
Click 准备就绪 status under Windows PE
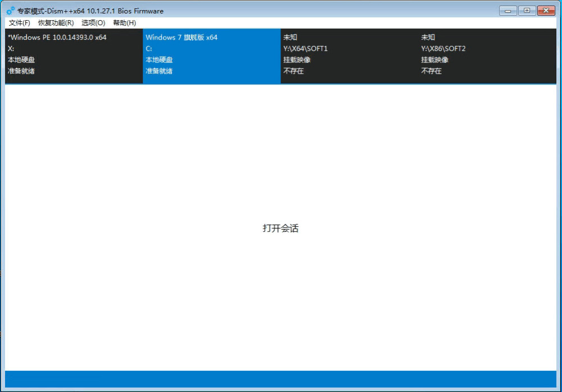click(x=21, y=71)
